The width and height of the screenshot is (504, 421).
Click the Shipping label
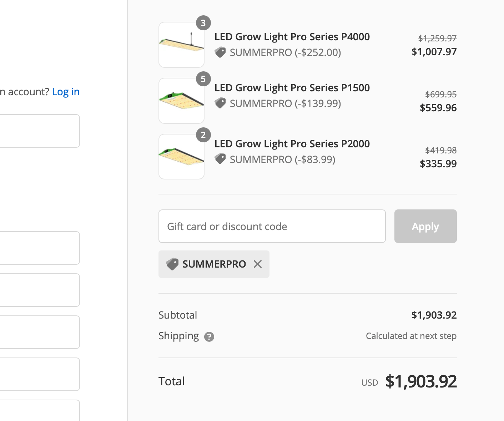click(179, 336)
